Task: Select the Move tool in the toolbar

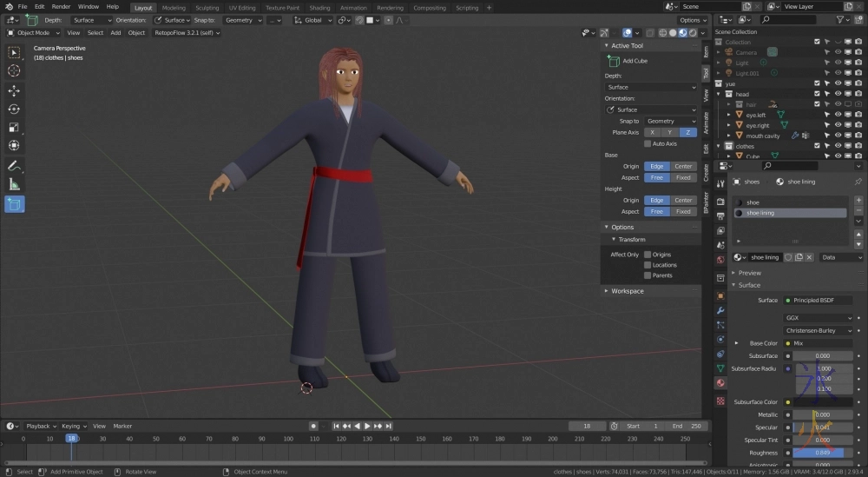Action: click(14, 90)
